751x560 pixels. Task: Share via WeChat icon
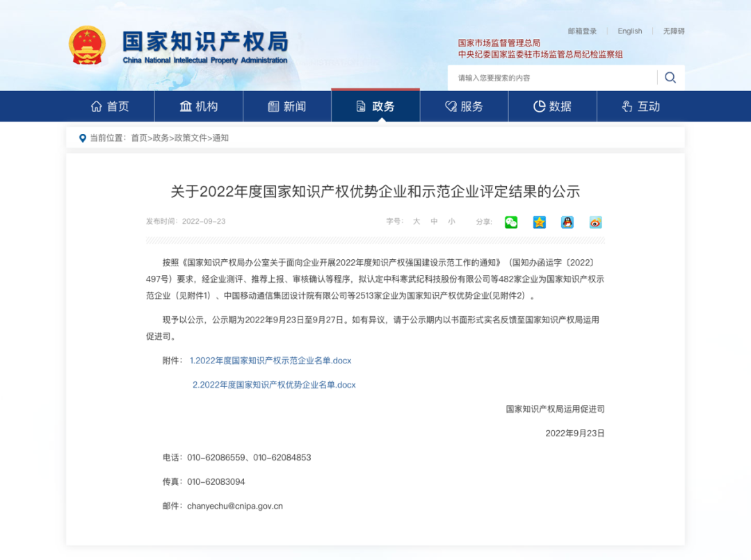[x=511, y=222]
